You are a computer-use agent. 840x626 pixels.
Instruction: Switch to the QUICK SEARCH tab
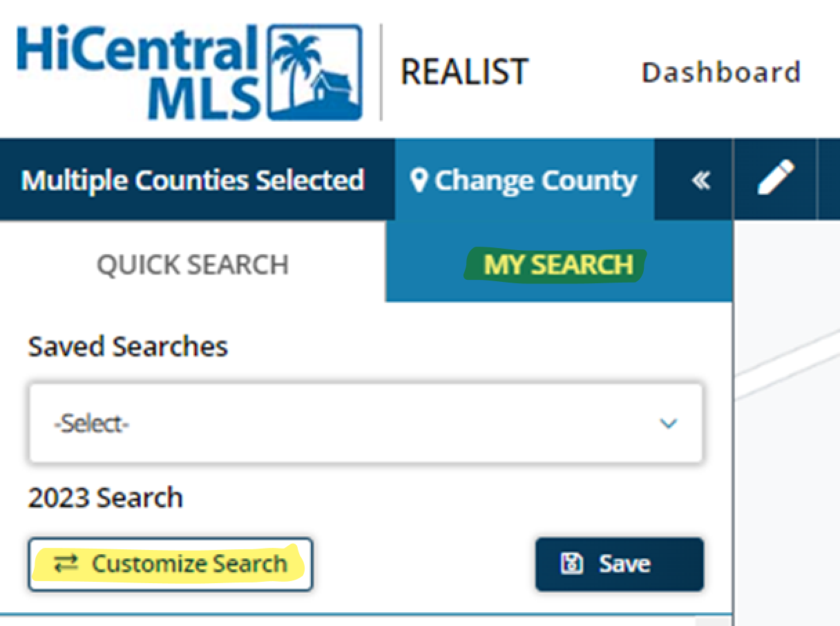(x=193, y=265)
